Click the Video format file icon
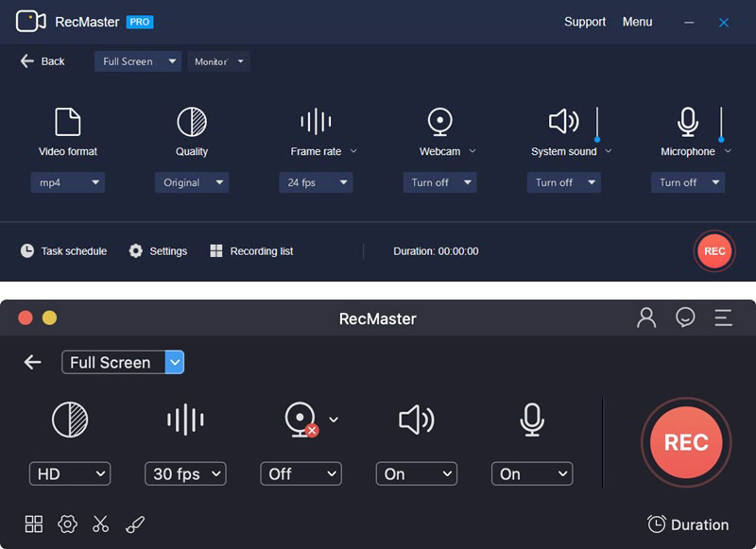756x549 pixels. coord(67,122)
